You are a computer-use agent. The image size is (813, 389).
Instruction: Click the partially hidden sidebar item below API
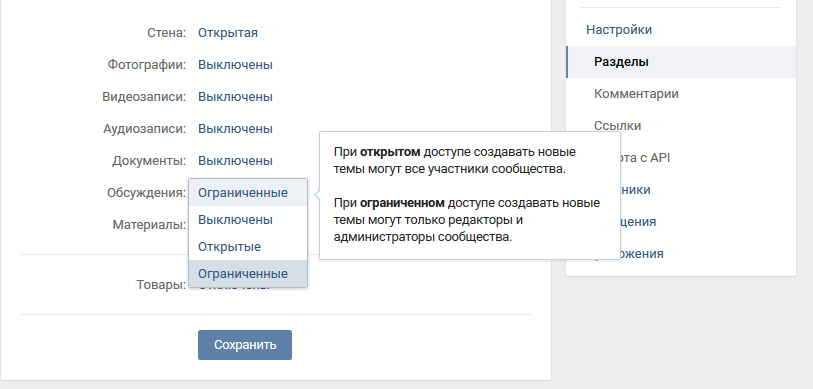coord(636,190)
